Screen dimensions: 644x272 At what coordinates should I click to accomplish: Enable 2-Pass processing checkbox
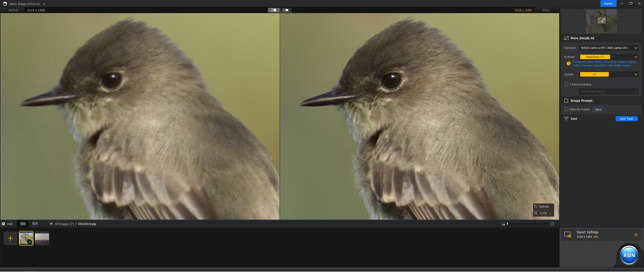(x=567, y=85)
